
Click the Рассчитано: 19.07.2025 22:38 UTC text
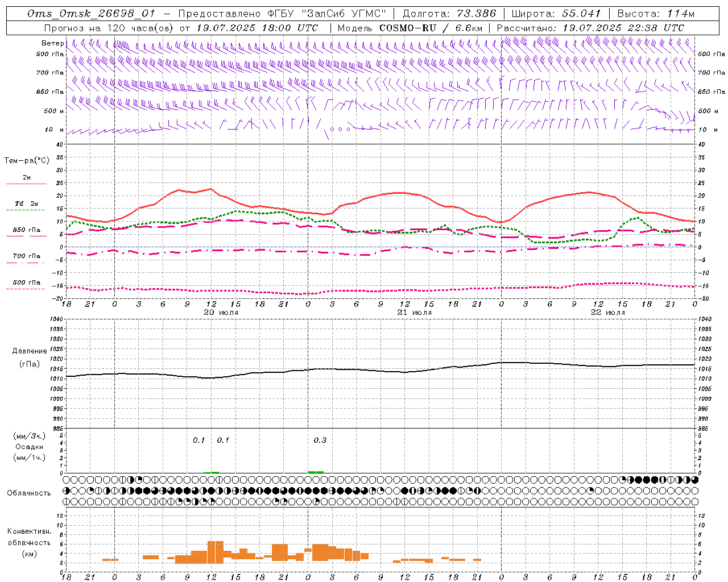click(590, 28)
